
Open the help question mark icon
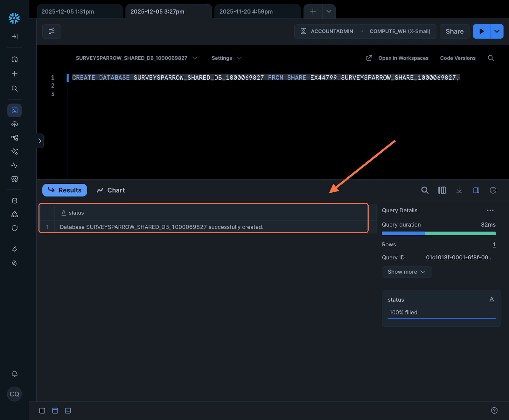coord(494,410)
